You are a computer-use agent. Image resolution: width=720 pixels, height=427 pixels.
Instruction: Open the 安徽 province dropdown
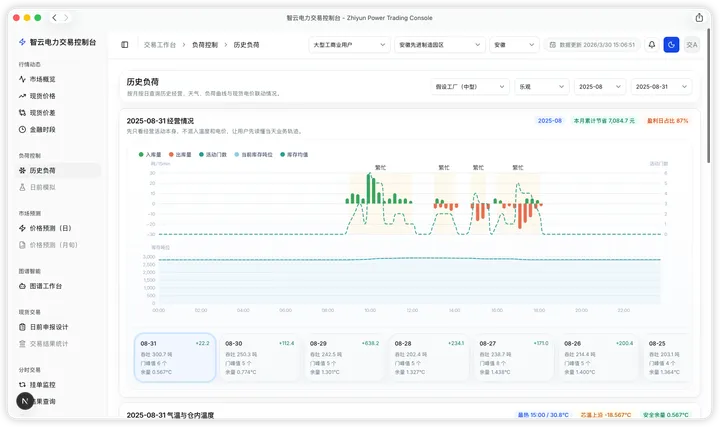pyautogui.click(x=514, y=45)
